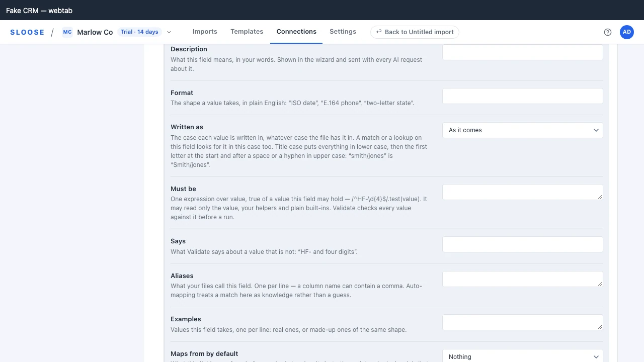The width and height of the screenshot is (644, 362).
Task: Click into the Must be textarea
Action: (x=523, y=192)
